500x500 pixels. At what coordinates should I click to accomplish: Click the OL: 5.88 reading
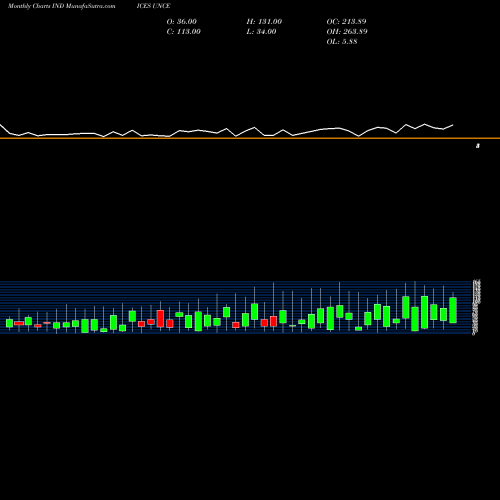(x=342, y=42)
